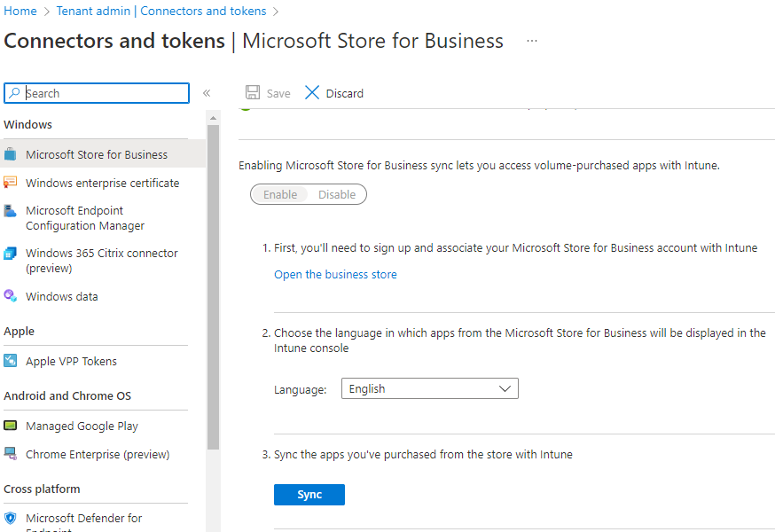Click the Discard X icon
Viewport: 775px width, 532px height.
click(312, 92)
